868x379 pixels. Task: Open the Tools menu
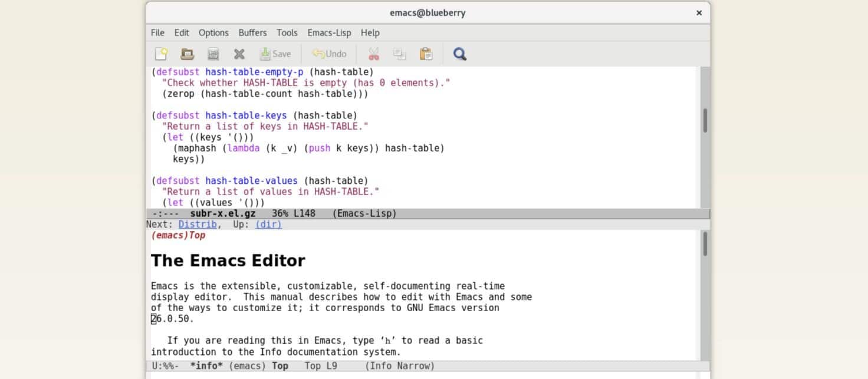[287, 32]
